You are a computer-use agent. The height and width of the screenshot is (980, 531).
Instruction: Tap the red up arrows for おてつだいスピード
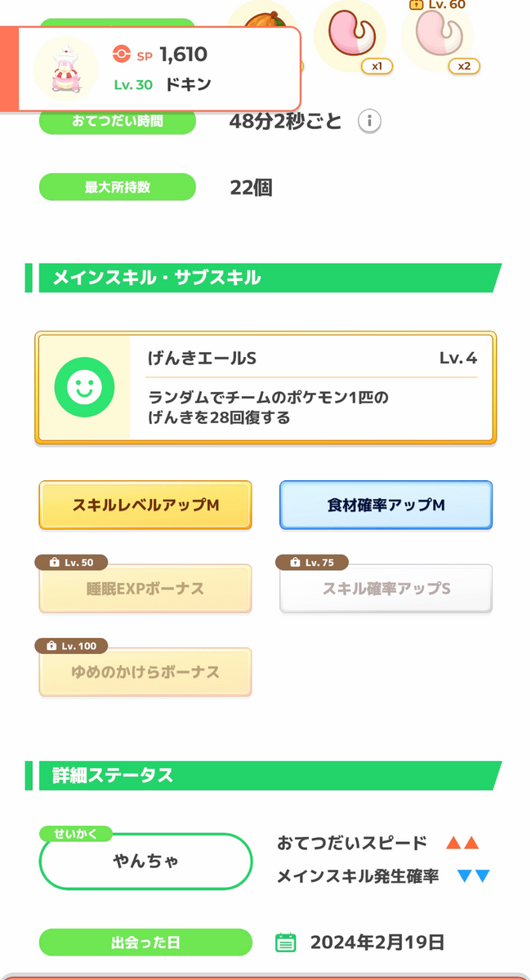(462, 844)
